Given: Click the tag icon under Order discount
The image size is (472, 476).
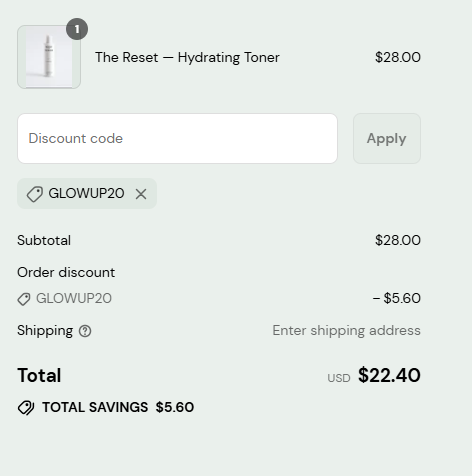Looking at the screenshot, I should [x=24, y=299].
